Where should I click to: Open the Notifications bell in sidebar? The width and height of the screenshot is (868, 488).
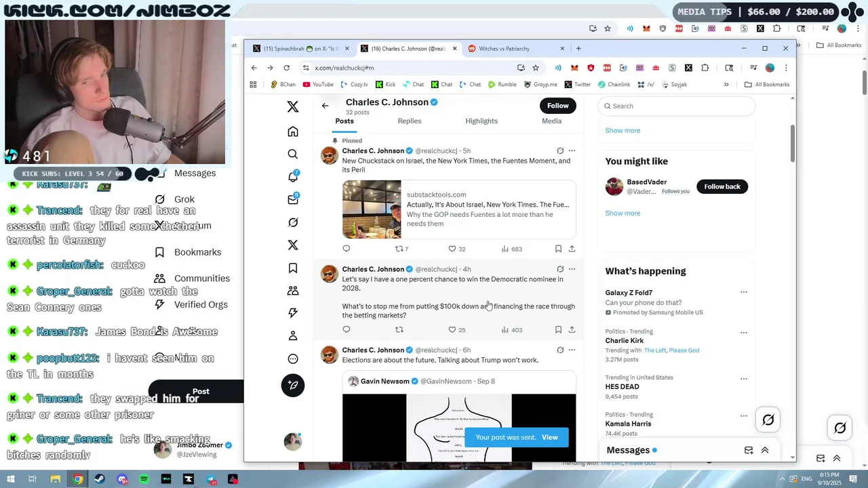click(293, 177)
